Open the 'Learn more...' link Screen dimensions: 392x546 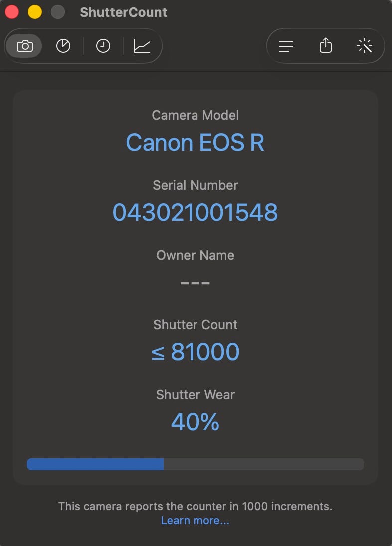[195, 521]
